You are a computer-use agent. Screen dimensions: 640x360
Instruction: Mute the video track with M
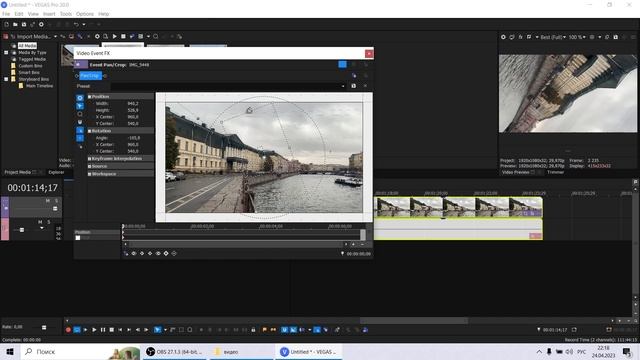48,200
